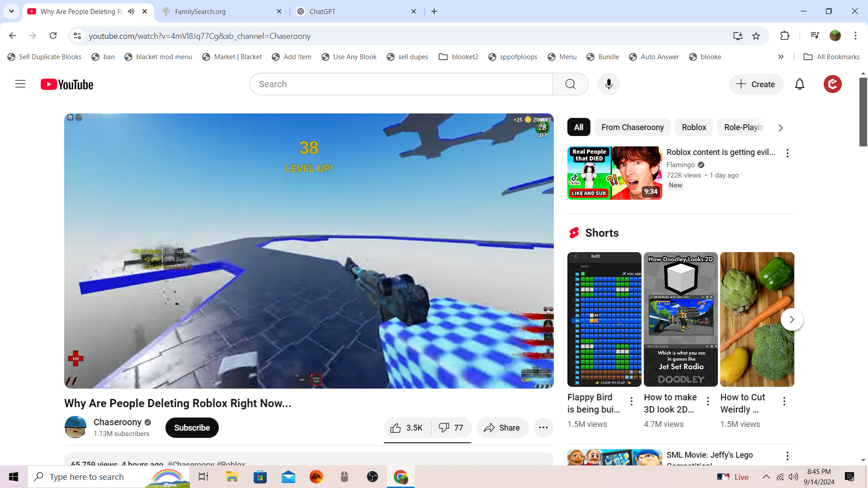This screenshot has height=488, width=868.
Task: Open the Flappy Bird Shorts thumbnail
Action: click(604, 319)
